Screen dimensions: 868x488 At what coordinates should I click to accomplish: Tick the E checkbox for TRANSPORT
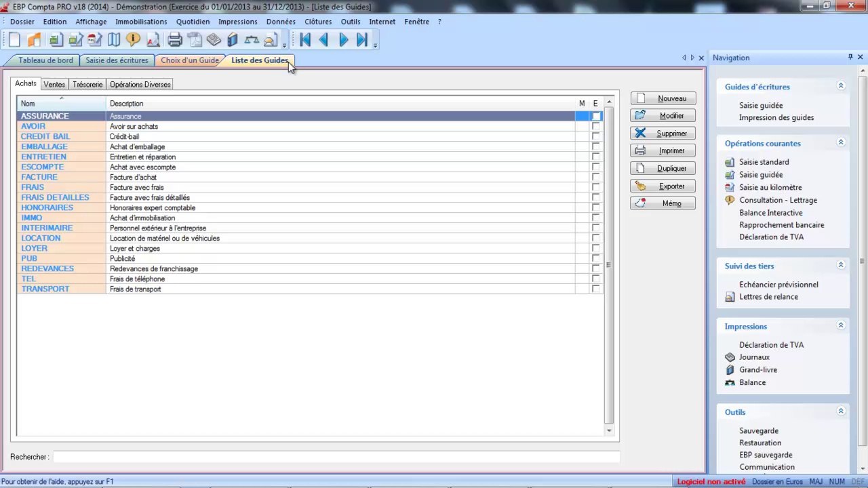(595, 289)
